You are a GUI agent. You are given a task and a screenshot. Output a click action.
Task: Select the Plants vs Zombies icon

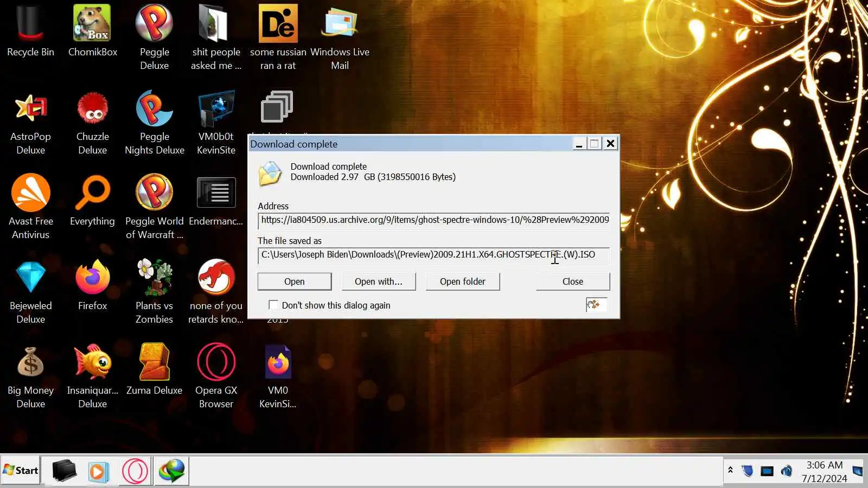coord(154,291)
